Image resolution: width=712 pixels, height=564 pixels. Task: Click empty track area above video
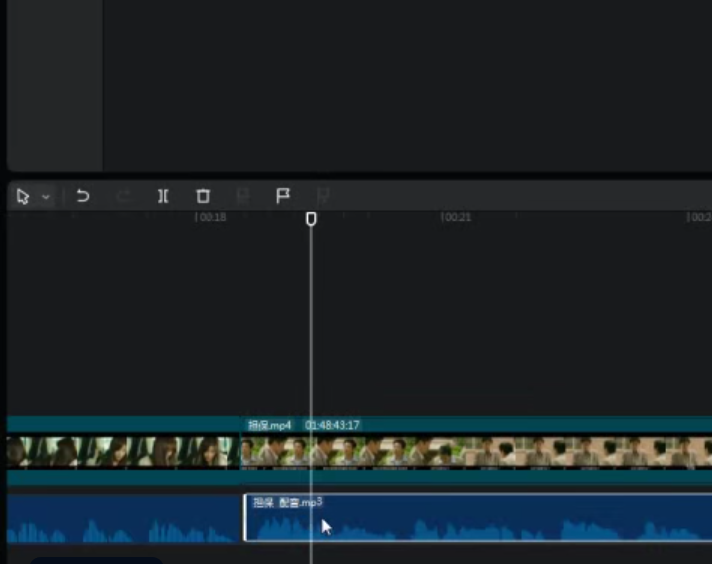pyautogui.click(x=359, y=318)
